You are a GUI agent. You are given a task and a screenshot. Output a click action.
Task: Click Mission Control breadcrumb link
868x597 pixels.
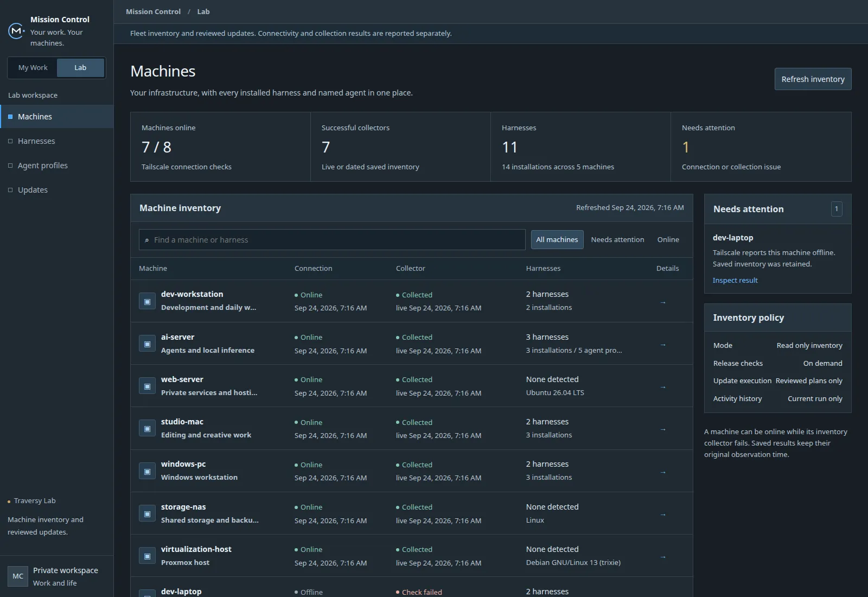coord(153,11)
